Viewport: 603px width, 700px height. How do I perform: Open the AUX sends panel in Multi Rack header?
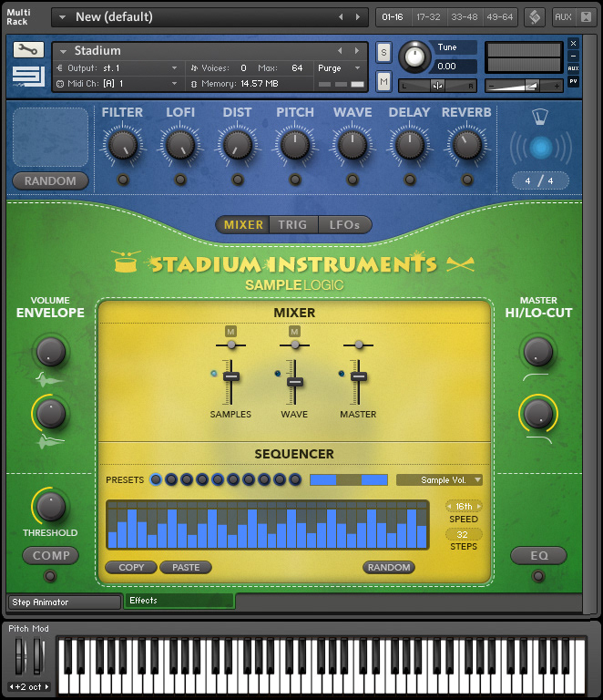point(563,17)
